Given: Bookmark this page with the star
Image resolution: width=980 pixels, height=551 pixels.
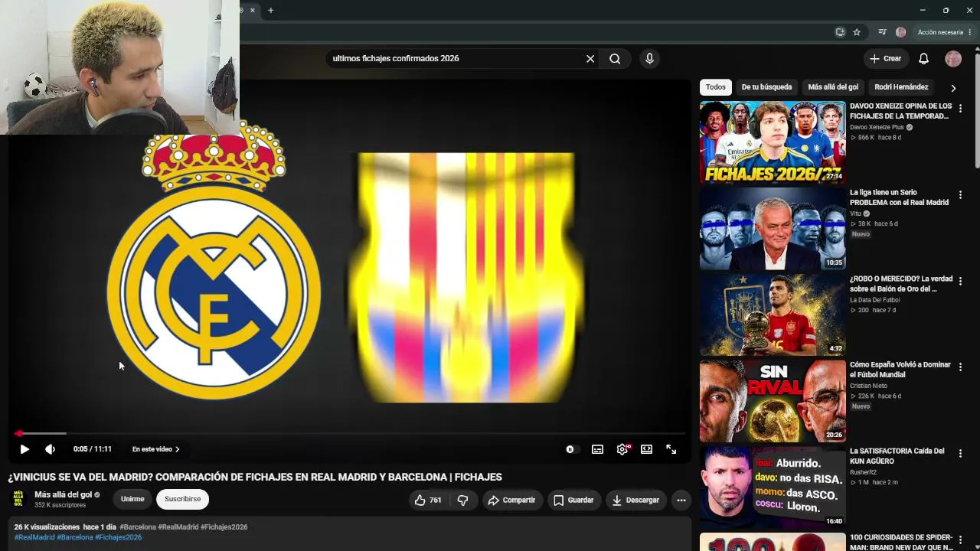Looking at the screenshot, I should [x=857, y=32].
